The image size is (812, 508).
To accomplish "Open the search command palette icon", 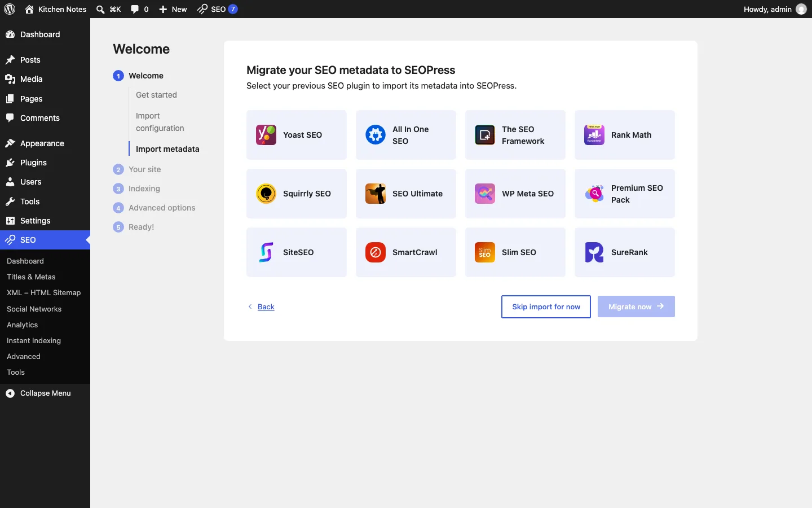I will click(x=100, y=9).
